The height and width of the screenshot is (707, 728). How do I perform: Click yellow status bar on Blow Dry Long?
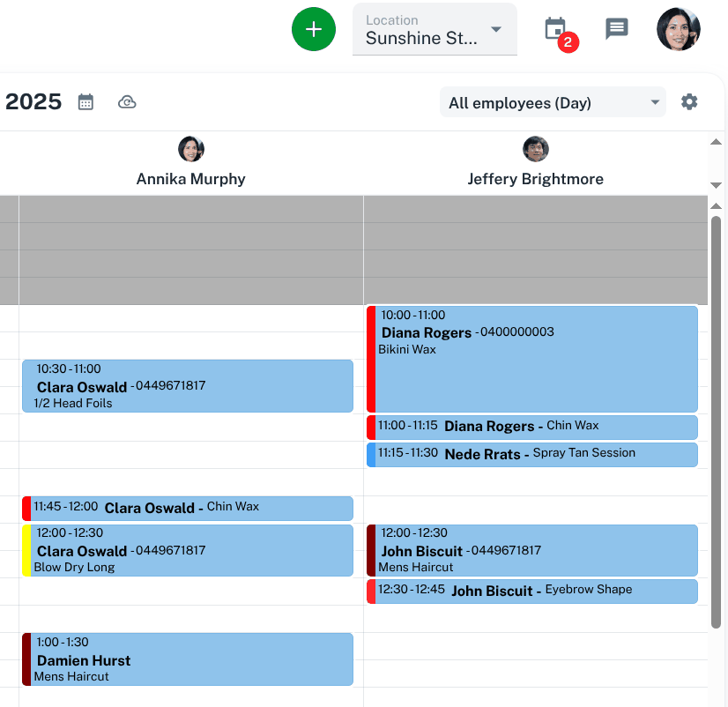click(26, 550)
